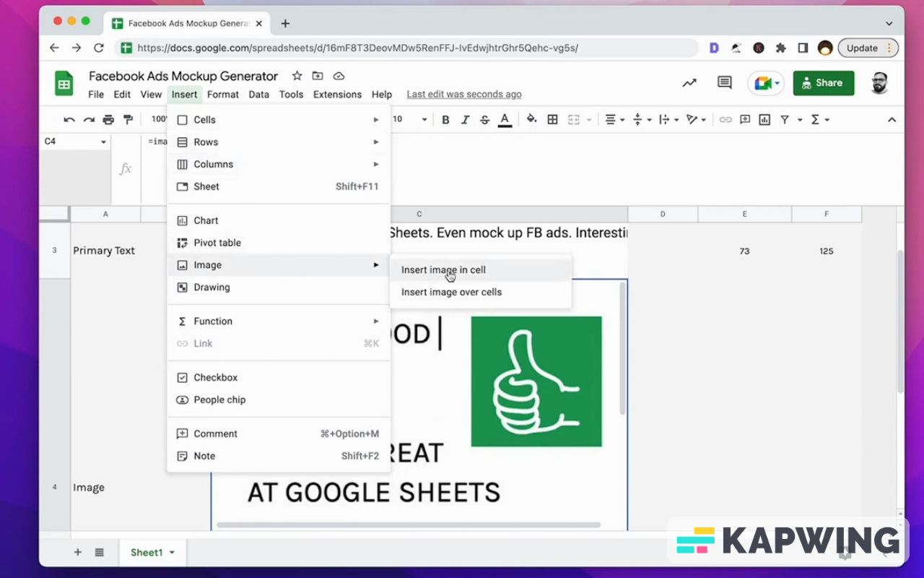Viewport: 924px width, 578px height.
Task: Select People chip from Insert menu
Action: pos(278,400)
